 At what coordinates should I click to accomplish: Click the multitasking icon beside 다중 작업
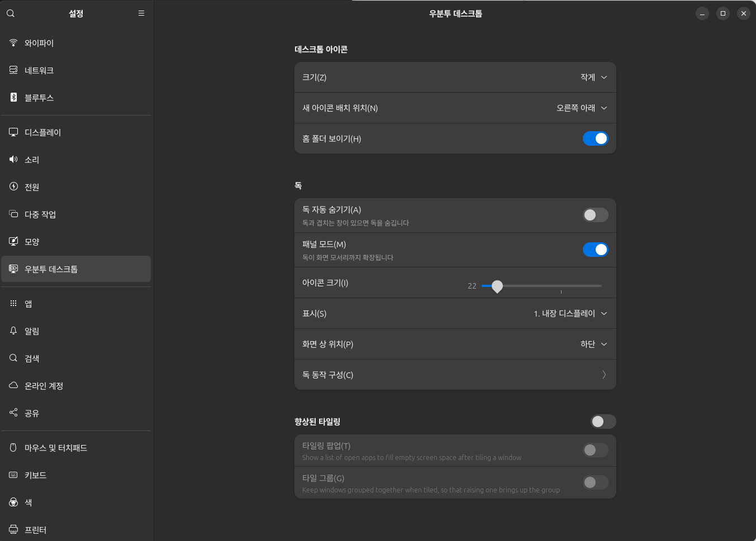[x=13, y=214]
